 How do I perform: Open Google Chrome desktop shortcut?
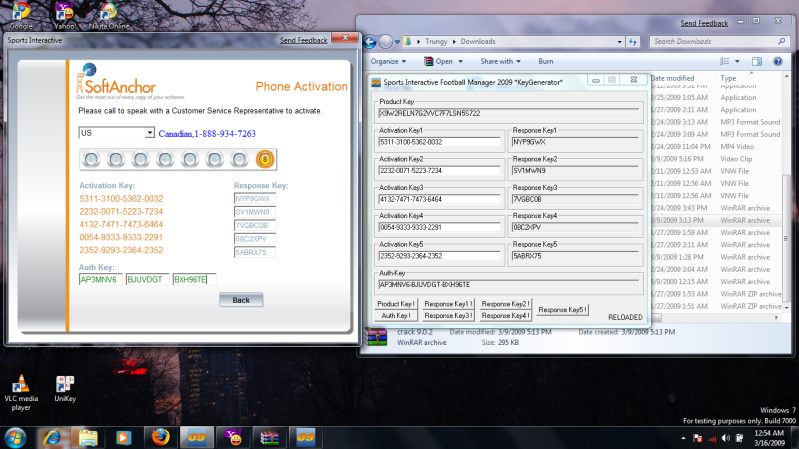(21, 15)
